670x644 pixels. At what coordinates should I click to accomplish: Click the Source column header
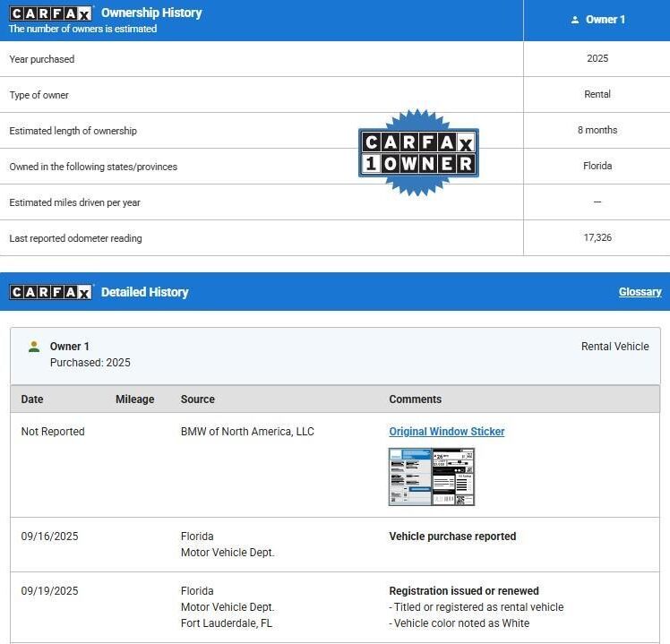198,399
